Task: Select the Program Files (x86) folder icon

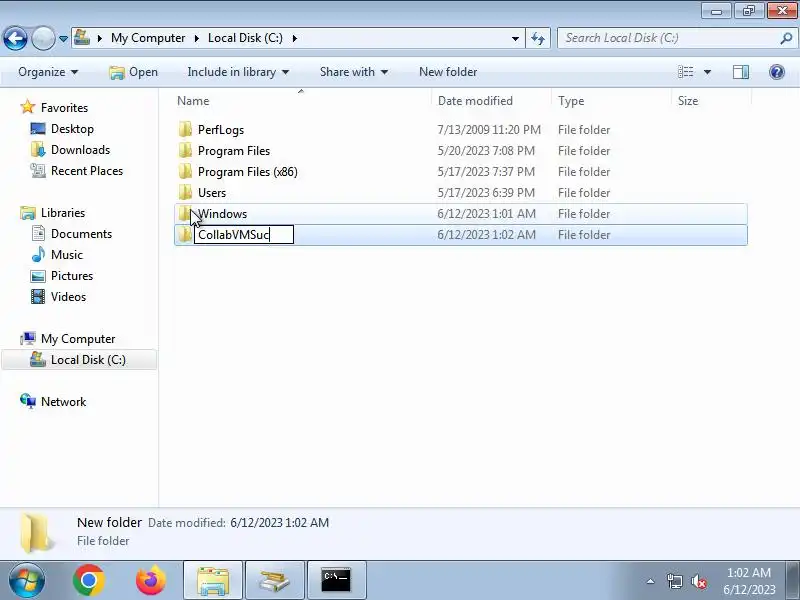Action: tap(185, 171)
